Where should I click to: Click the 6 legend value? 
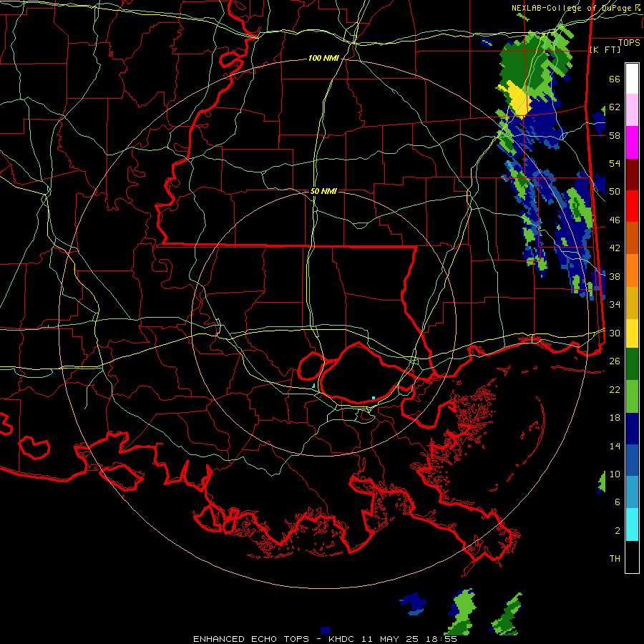(x=618, y=502)
